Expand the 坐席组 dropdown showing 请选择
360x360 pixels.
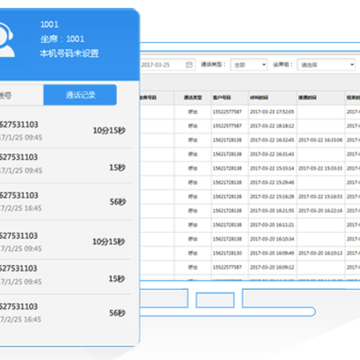(x=326, y=65)
